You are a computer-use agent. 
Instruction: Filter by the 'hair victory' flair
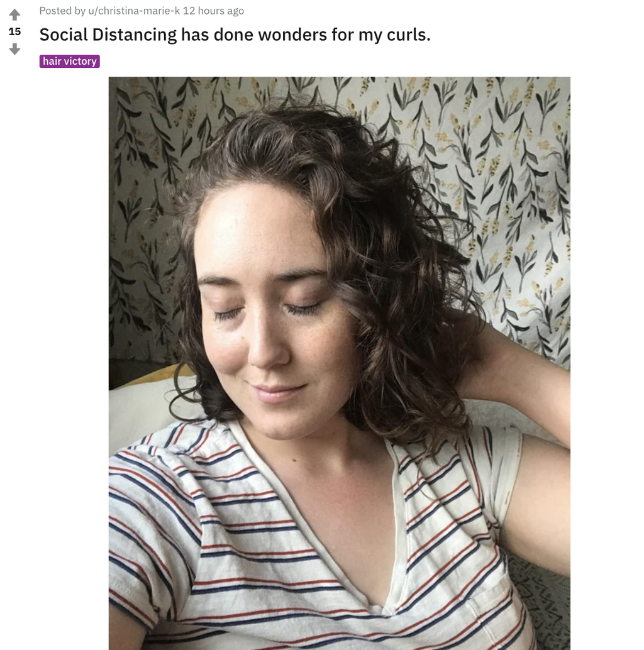(70, 61)
